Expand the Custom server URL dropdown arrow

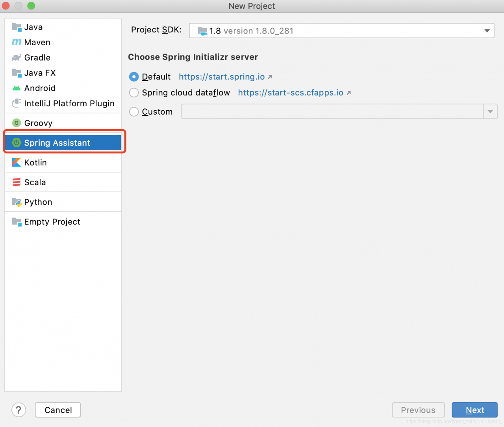[490, 111]
